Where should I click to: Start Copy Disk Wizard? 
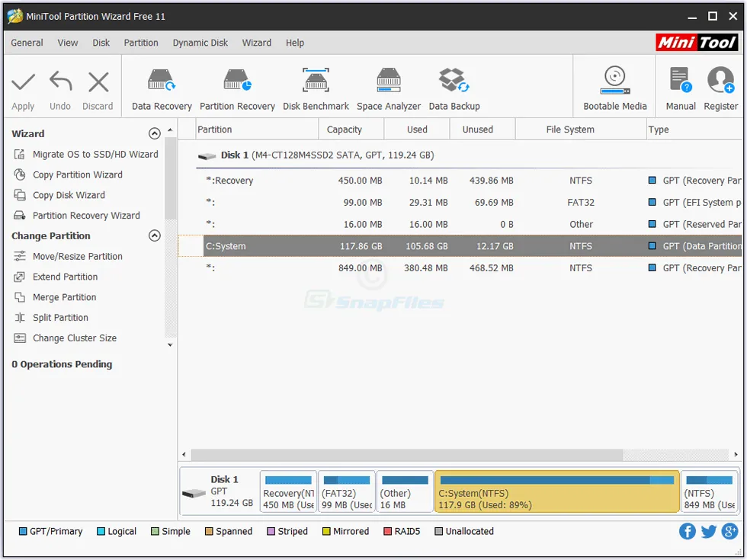59,195
